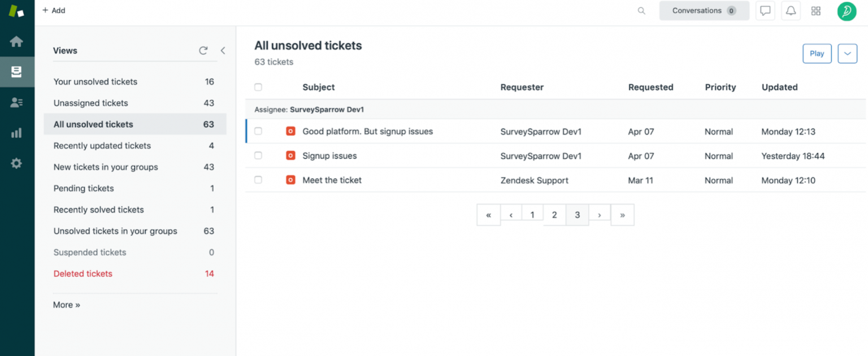Open the Home dashboard from the sidebar

coord(17,41)
